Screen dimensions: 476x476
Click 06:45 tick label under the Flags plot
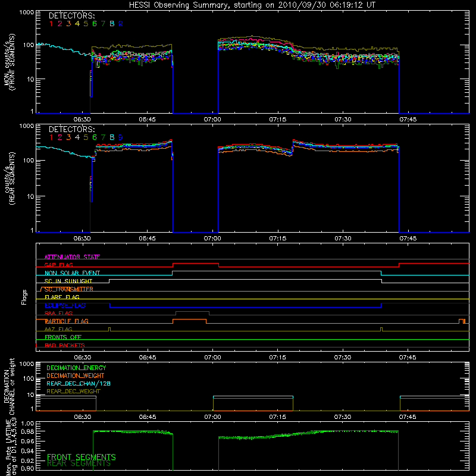(x=148, y=358)
